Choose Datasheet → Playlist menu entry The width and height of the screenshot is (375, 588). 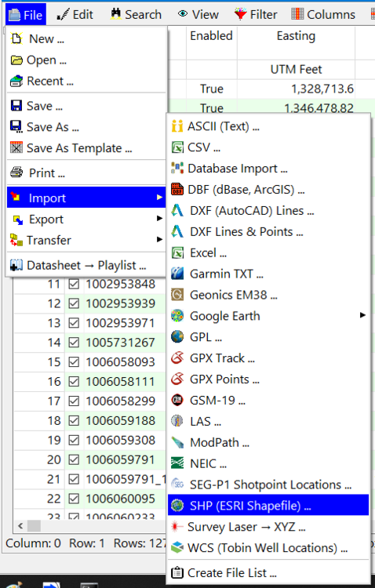click(x=86, y=266)
